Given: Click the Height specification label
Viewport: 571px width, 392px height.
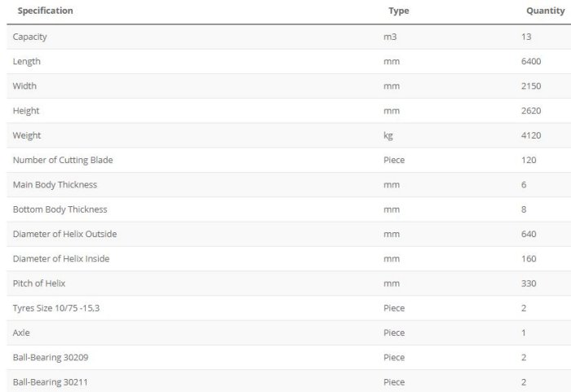Looking at the screenshot, I should click(26, 111).
